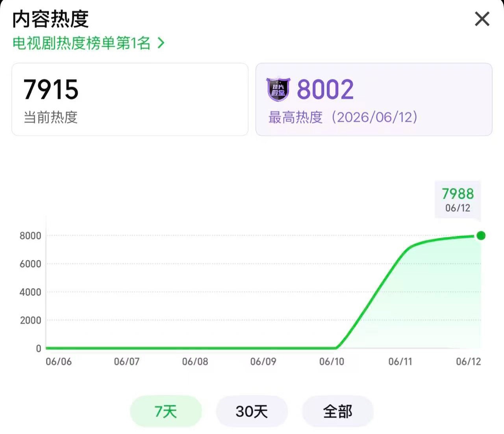Click the 06/12 x-axis date label
The height and width of the screenshot is (434, 504).
point(468,361)
